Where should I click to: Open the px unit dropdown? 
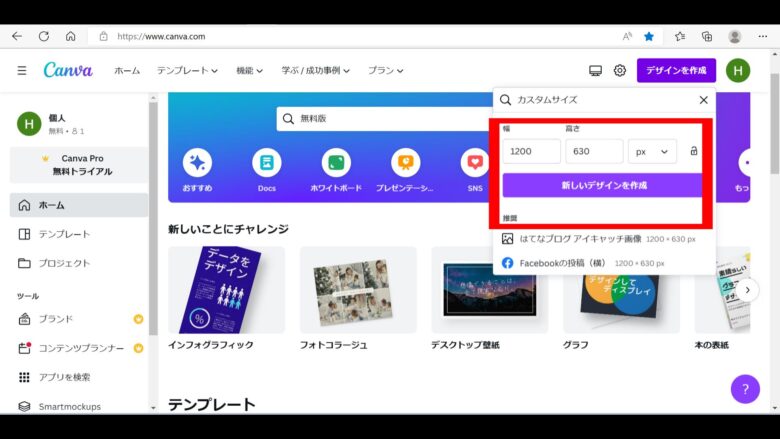coord(652,151)
